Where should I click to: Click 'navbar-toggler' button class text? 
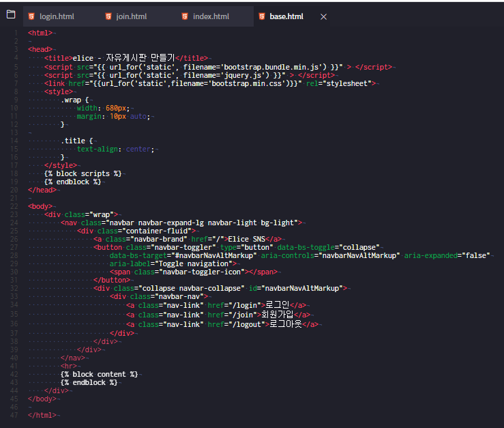pyautogui.click(x=185, y=248)
